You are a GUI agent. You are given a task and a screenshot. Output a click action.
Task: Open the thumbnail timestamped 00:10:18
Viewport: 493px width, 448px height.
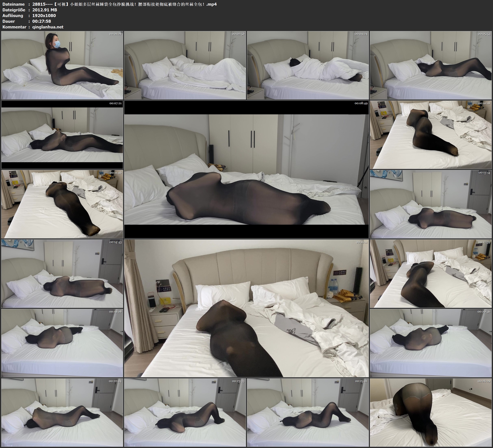point(431,135)
